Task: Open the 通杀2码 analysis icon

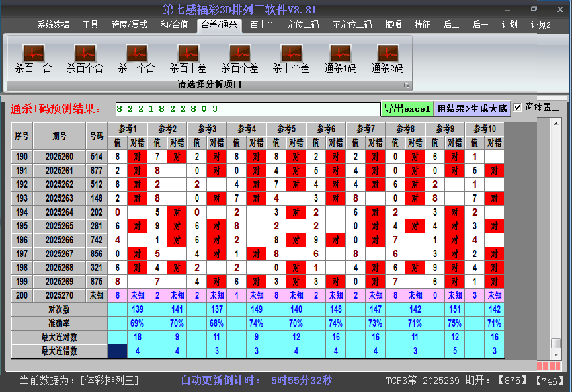Action: (x=388, y=53)
